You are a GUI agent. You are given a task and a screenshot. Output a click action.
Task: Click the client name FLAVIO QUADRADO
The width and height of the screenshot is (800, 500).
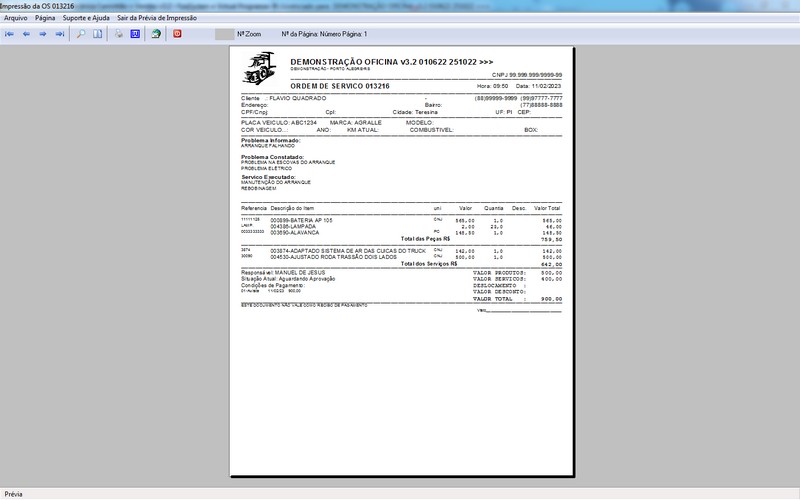pyautogui.click(x=297, y=98)
